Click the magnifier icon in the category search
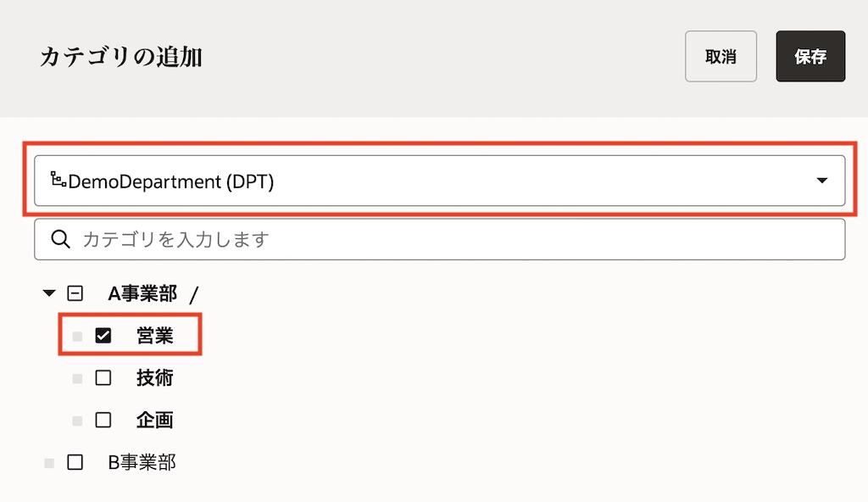This screenshot has height=502, width=868. (60, 239)
